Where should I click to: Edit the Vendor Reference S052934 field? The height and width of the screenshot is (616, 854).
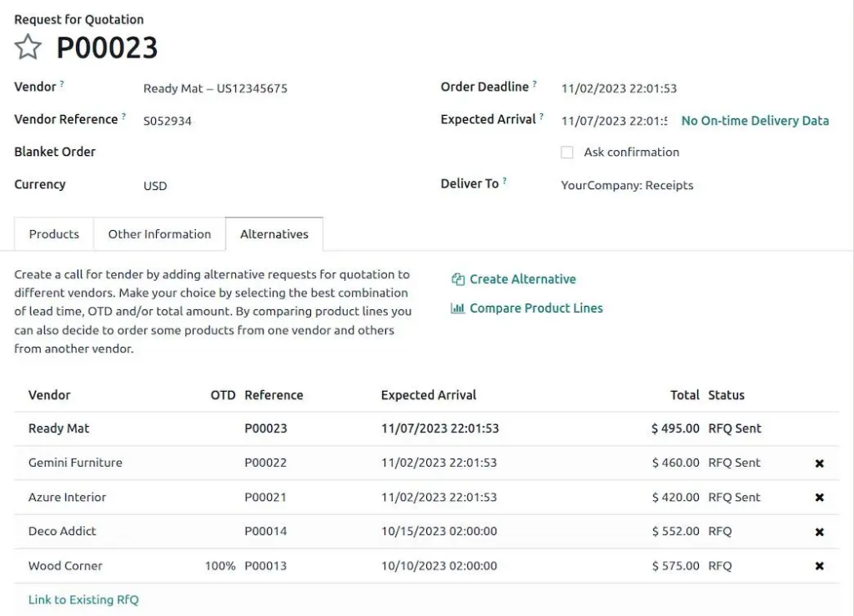click(168, 120)
